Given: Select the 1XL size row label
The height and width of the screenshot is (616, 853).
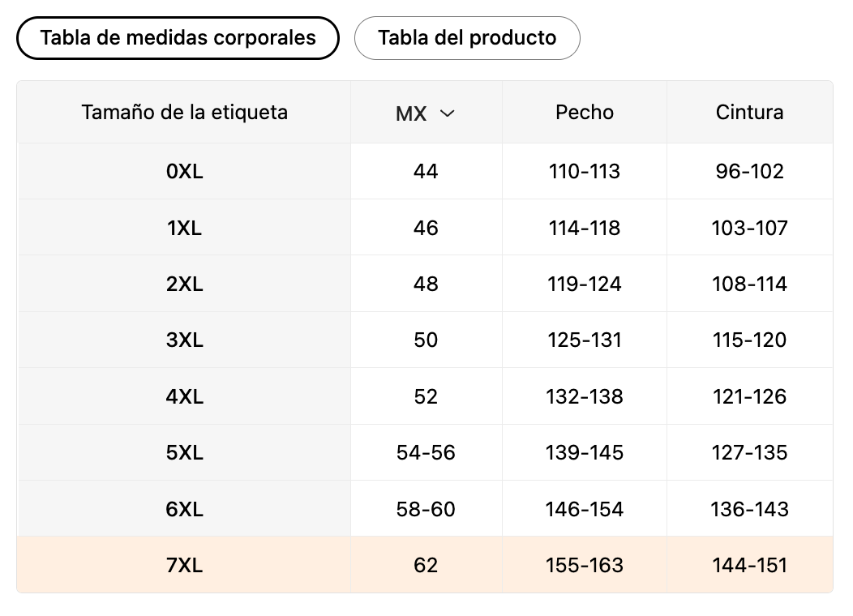Looking at the screenshot, I should click(x=184, y=229).
